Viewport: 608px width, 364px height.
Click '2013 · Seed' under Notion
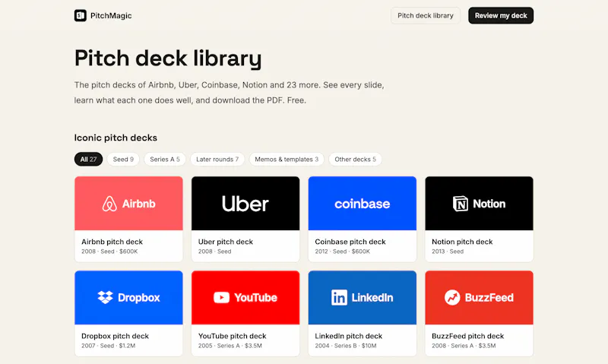tap(448, 252)
